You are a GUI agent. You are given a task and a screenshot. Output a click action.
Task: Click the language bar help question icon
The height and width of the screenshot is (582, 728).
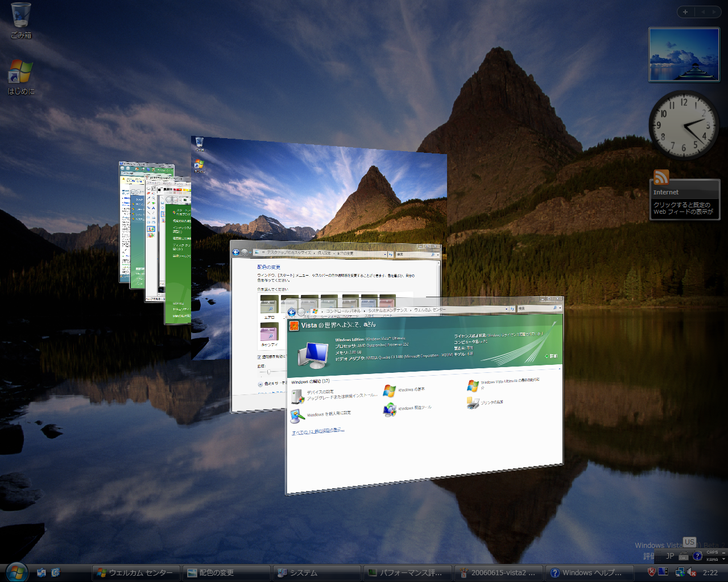[x=697, y=556]
